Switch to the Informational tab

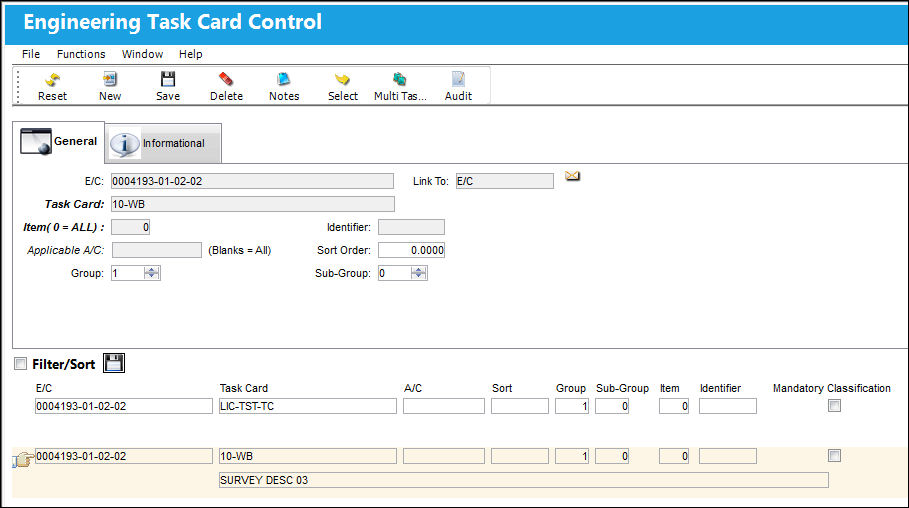pos(163,143)
